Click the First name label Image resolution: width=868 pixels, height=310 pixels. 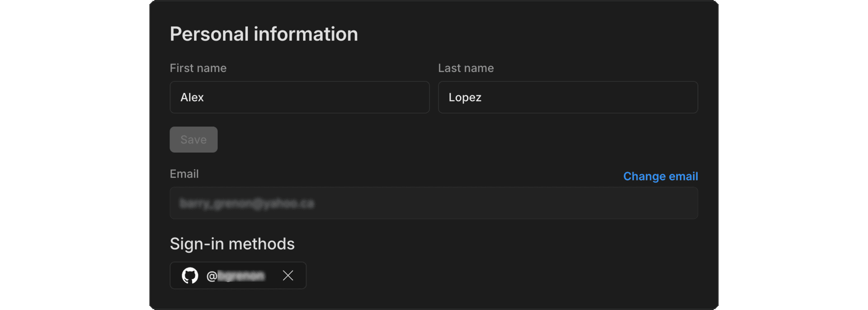coord(198,68)
